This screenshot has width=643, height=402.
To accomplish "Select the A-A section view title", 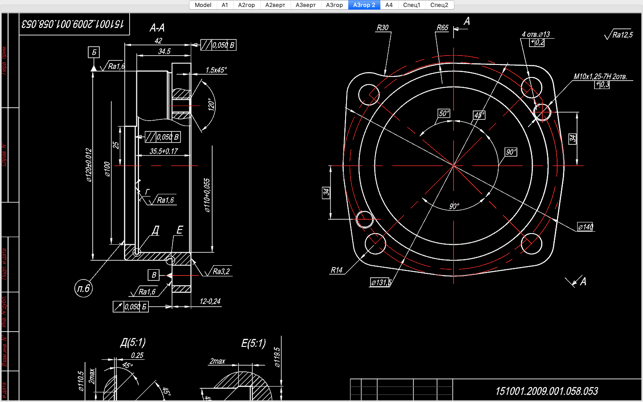I will pyautogui.click(x=157, y=28).
